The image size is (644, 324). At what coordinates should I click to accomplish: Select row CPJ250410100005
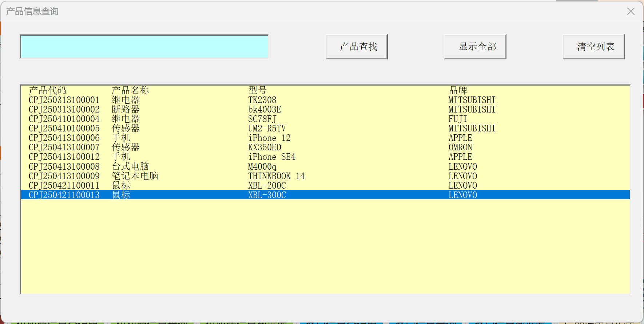(325, 129)
